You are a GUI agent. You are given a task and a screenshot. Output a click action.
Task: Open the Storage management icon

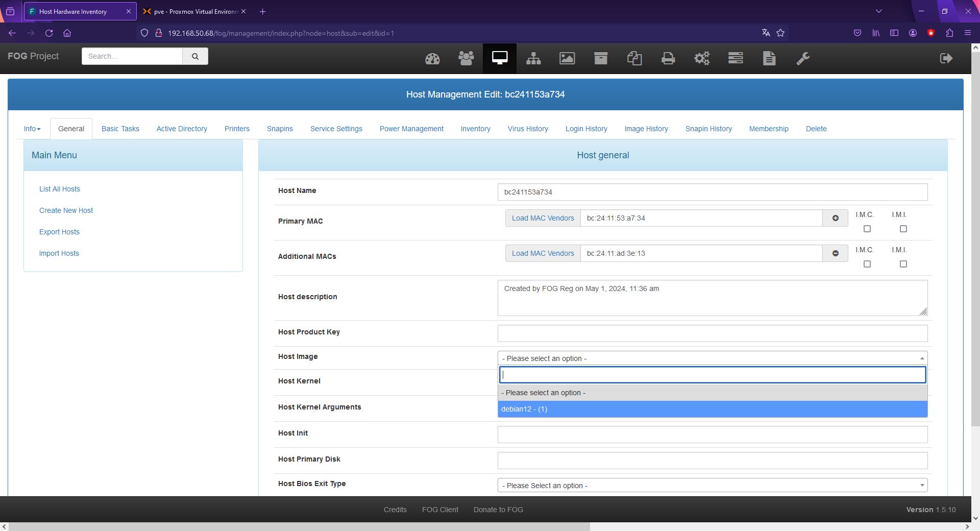(x=601, y=58)
